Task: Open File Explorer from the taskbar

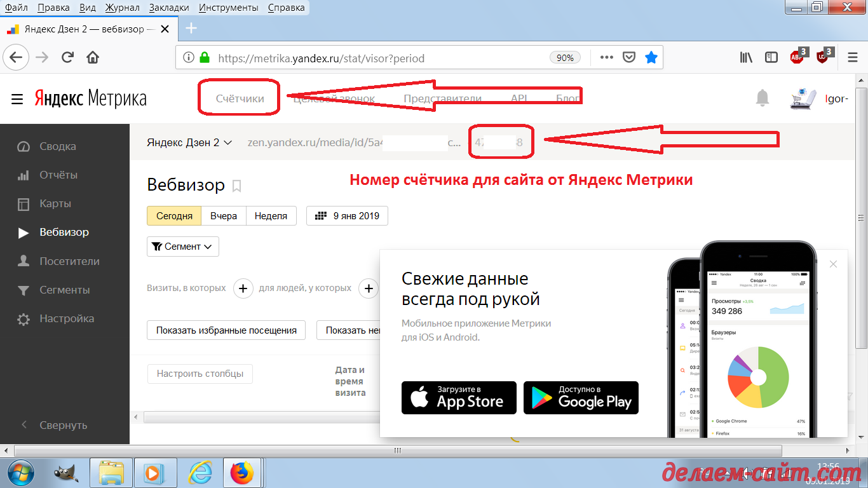Action: [x=111, y=473]
